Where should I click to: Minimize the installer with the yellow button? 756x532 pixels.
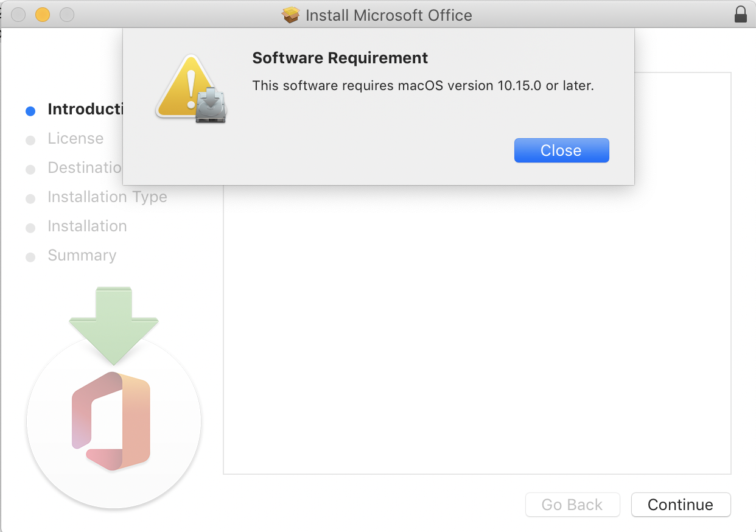point(43,15)
